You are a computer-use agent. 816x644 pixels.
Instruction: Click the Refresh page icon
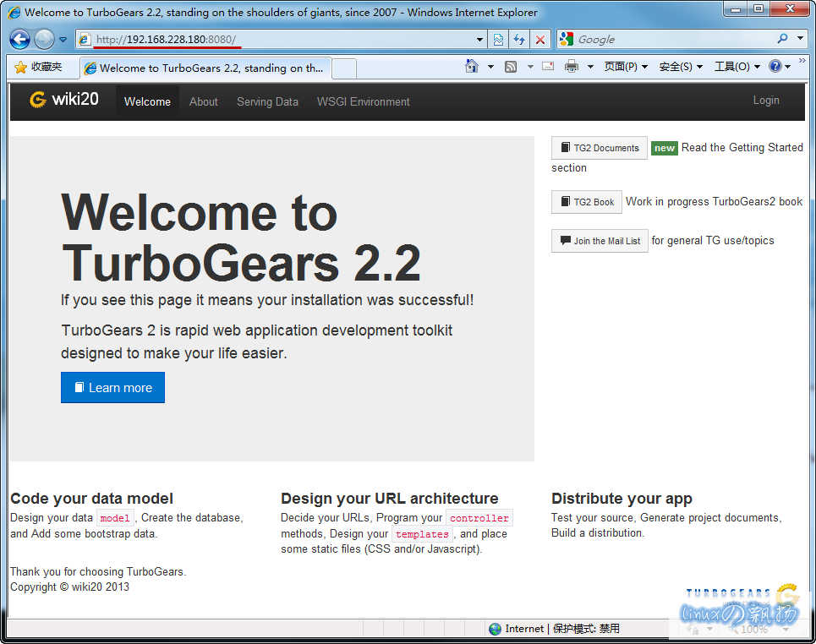pos(518,39)
